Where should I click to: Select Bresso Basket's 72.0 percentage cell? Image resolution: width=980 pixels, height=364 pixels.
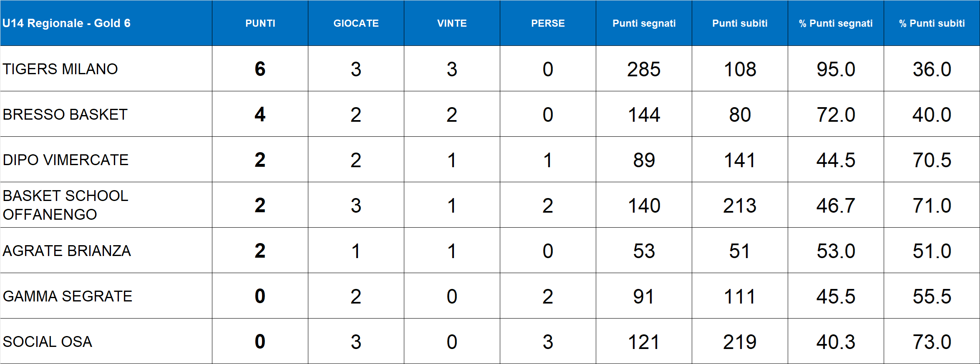(x=836, y=115)
